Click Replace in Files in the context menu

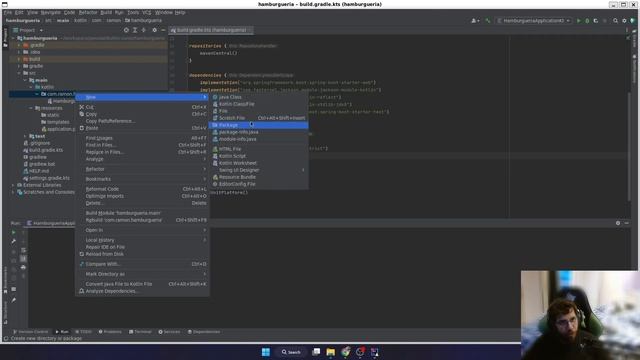coord(142,152)
